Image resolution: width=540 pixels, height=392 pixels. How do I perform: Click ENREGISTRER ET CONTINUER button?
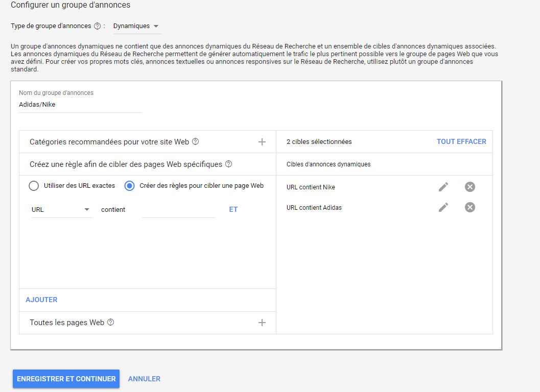click(x=66, y=379)
